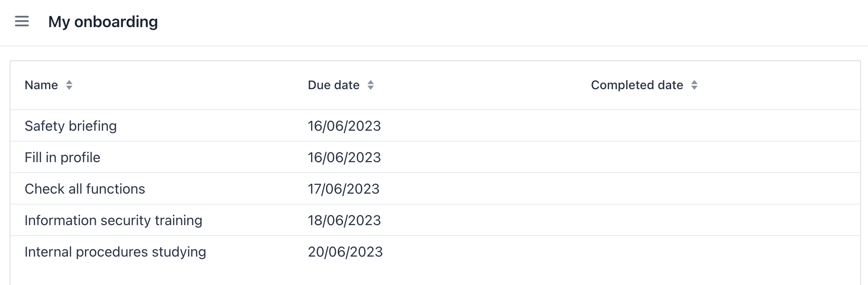Open the hamburger navigation menu
868x285 pixels.
pos(22,21)
